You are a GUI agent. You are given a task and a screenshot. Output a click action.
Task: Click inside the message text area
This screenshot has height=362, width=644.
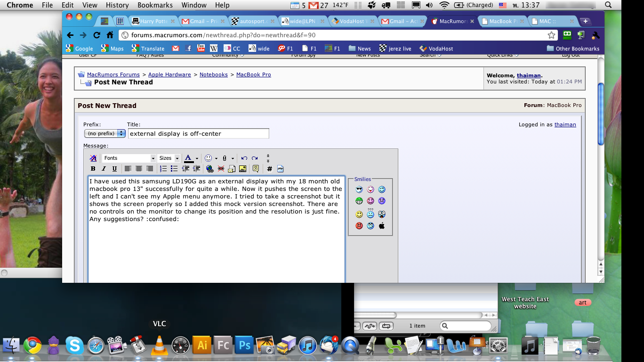pos(217,230)
